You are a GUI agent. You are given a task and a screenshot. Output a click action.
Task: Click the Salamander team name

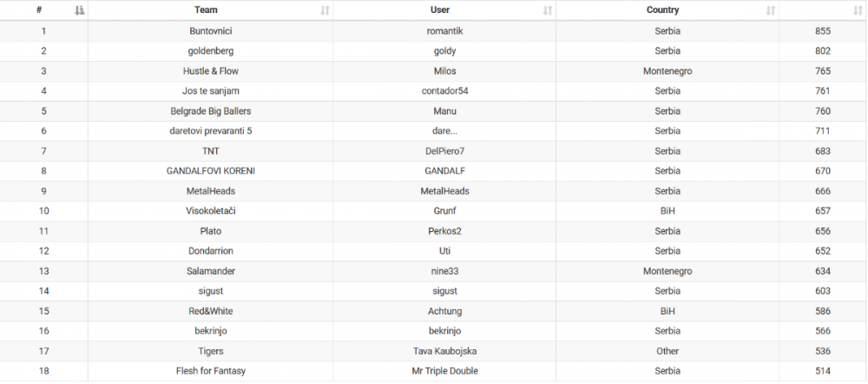(x=210, y=271)
